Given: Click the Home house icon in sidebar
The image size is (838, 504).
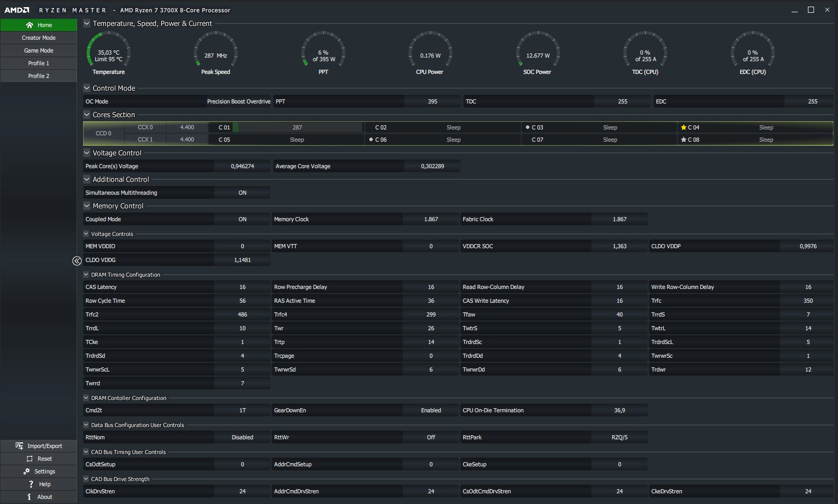Looking at the screenshot, I should click(x=30, y=25).
